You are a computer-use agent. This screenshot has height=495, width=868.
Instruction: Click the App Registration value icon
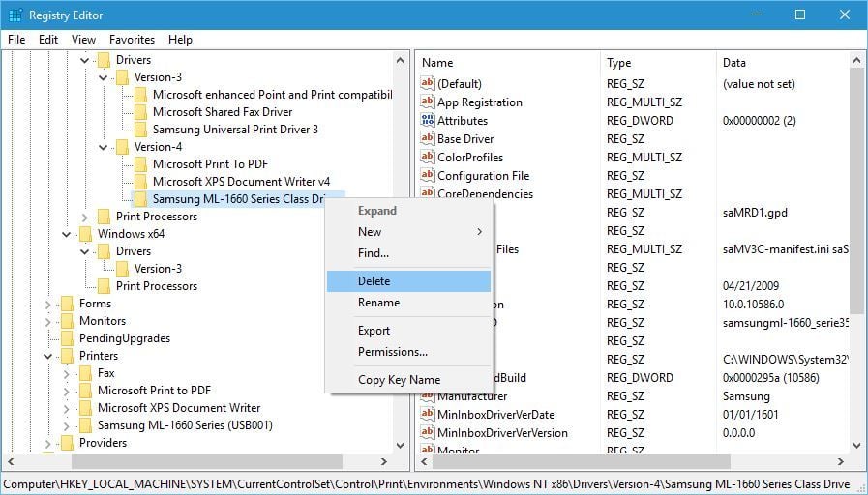pos(428,102)
